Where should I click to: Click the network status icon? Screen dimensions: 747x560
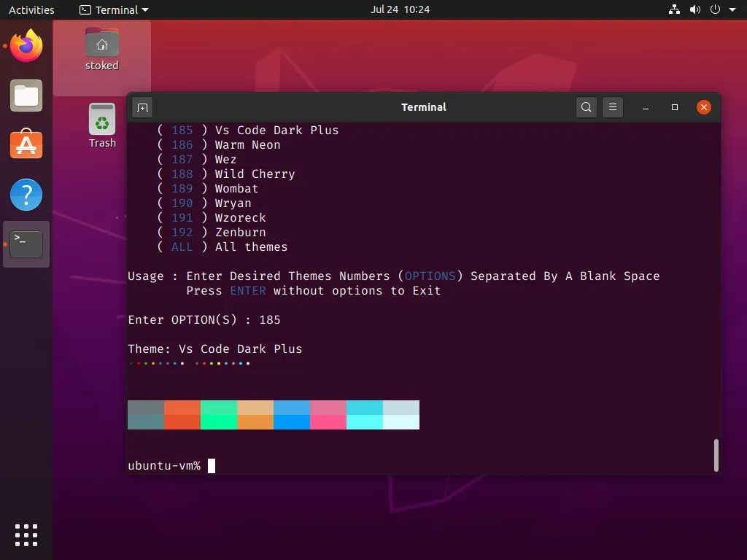(674, 9)
